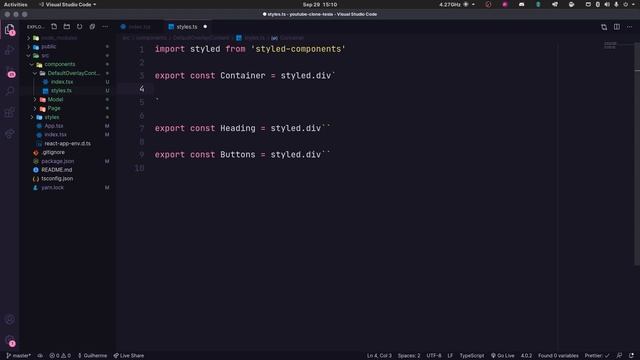Screen dimensions: 640x360
Task: Open index.tsx under DefaultOverlayContent
Action: click(68, 82)
